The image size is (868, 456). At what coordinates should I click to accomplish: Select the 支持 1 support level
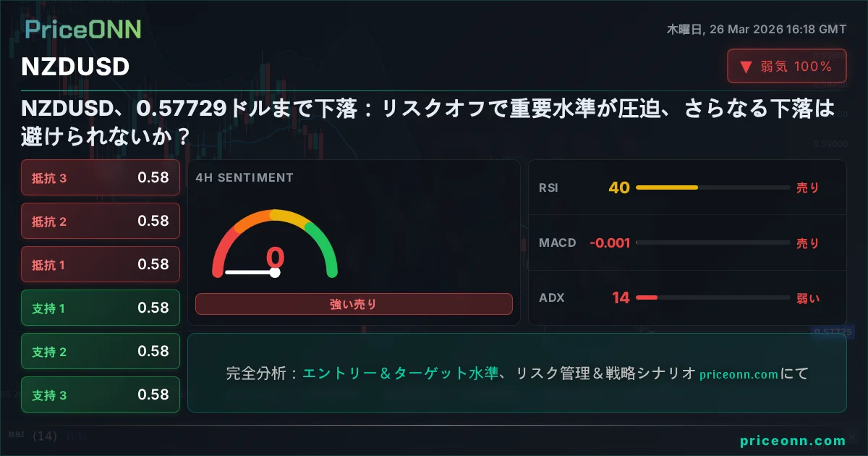pyautogui.click(x=101, y=308)
